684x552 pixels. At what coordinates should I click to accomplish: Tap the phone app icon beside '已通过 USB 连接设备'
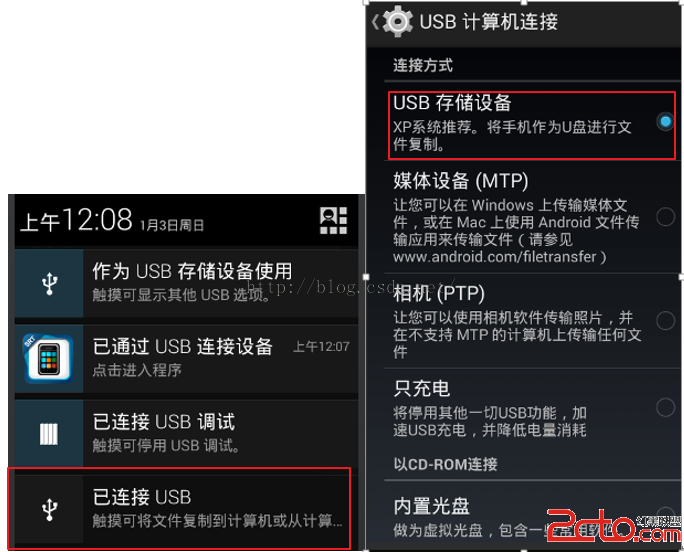tap(48, 359)
